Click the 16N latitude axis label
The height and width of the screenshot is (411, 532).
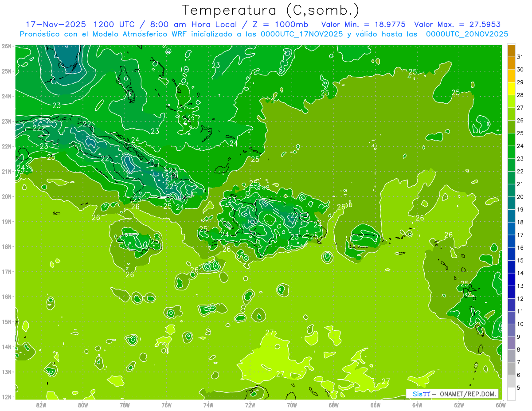point(7,297)
